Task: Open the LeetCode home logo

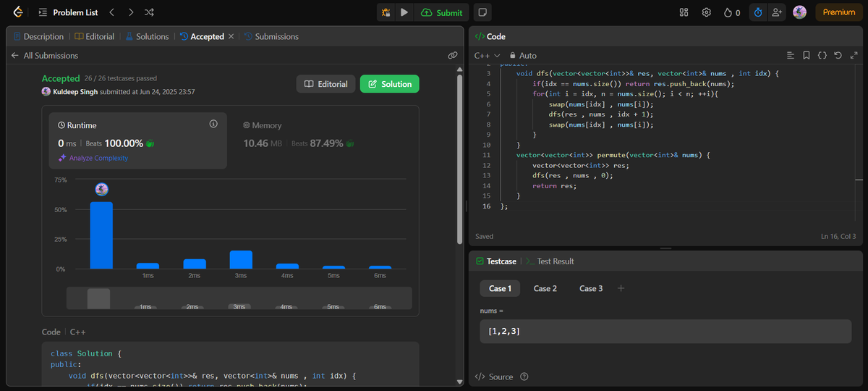Action: pos(18,12)
